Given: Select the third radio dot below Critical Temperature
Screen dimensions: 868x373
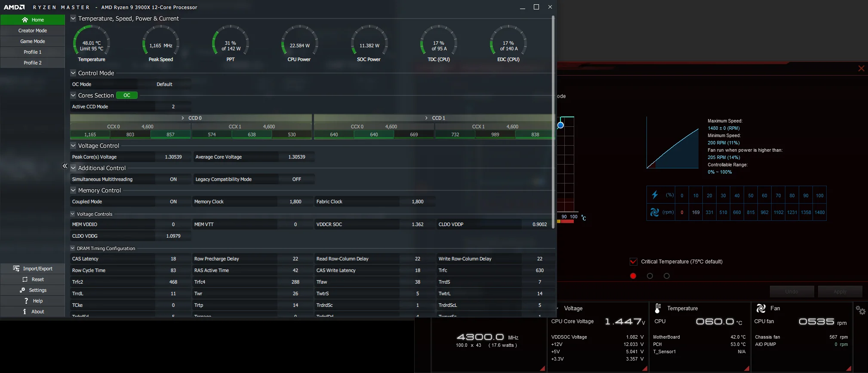Looking at the screenshot, I should click(667, 276).
